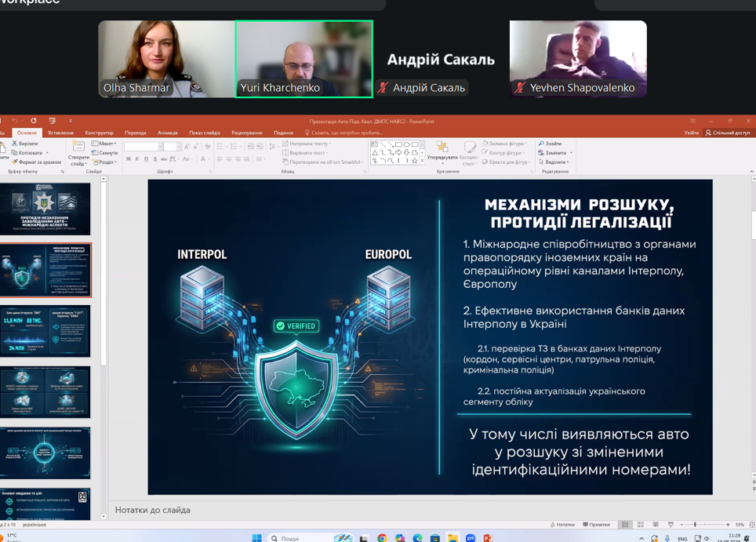Toggle italic К formatting
This screenshot has width=756, height=542.
(x=137, y=158)
